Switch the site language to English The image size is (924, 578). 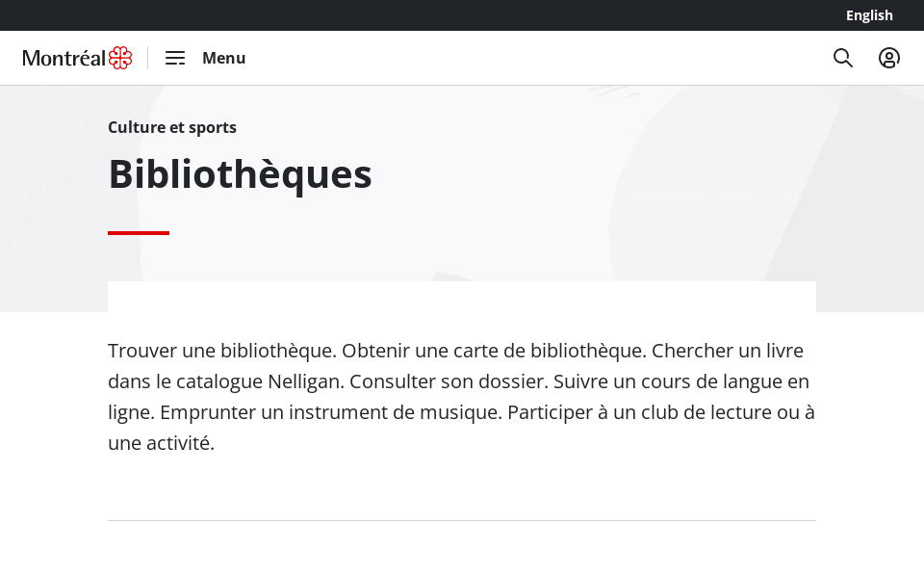869,15
